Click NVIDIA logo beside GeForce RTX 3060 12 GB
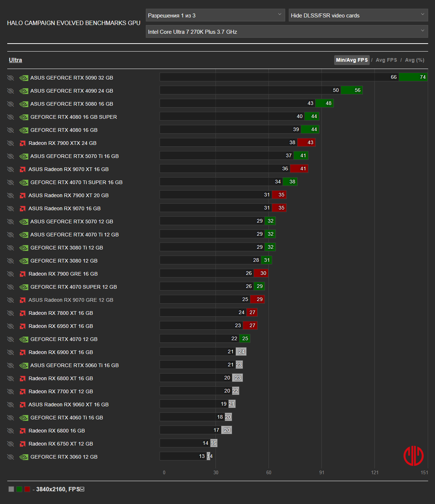 point(24,457)
